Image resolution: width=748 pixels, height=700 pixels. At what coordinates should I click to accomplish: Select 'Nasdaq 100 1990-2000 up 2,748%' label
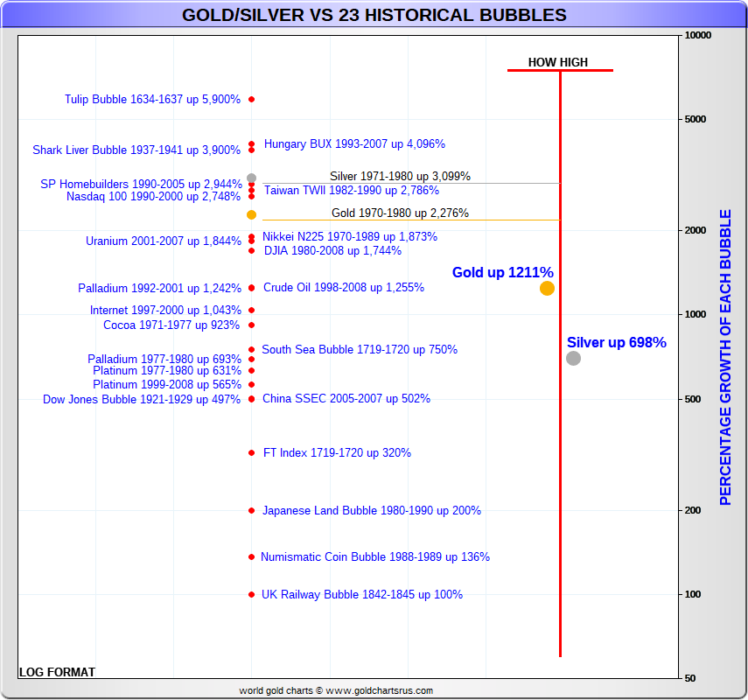pos(154,196)
